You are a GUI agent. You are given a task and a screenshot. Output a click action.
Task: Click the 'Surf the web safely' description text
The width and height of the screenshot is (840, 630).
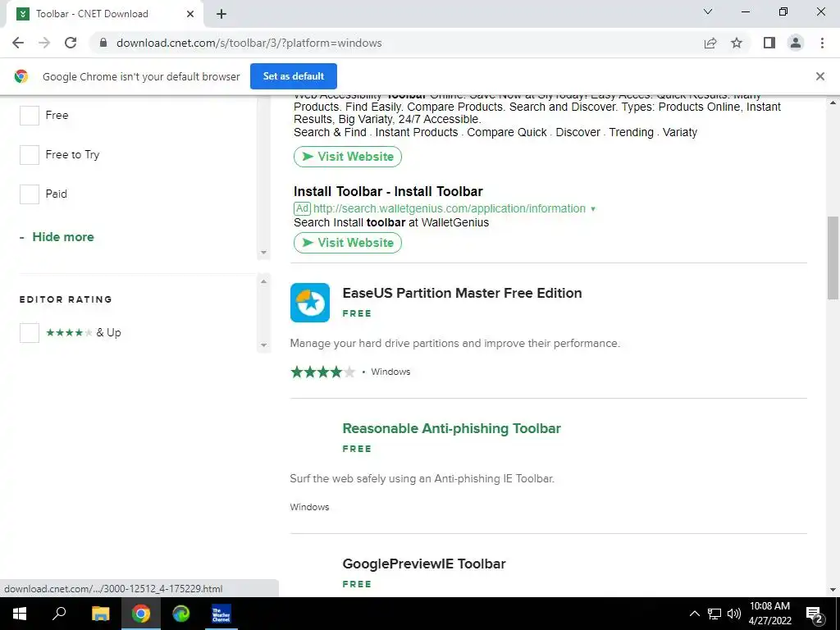point(422,478)
